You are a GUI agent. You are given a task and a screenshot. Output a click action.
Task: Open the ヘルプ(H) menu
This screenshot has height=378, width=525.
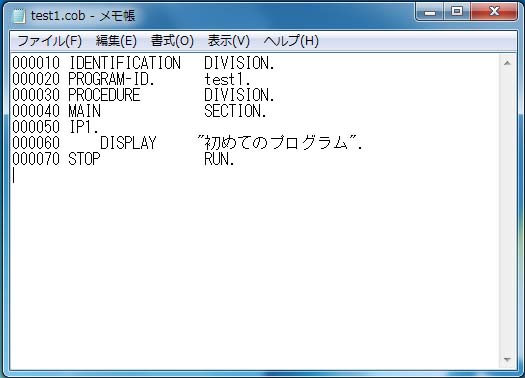tap(291, 41)
